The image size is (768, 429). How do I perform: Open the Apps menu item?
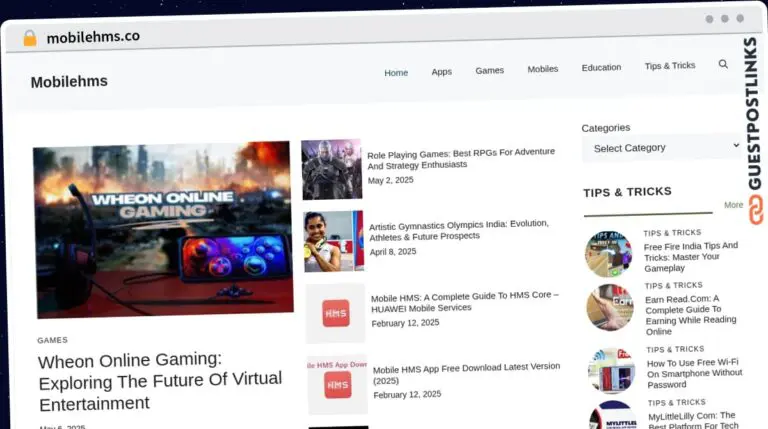[x=441, y=72]
